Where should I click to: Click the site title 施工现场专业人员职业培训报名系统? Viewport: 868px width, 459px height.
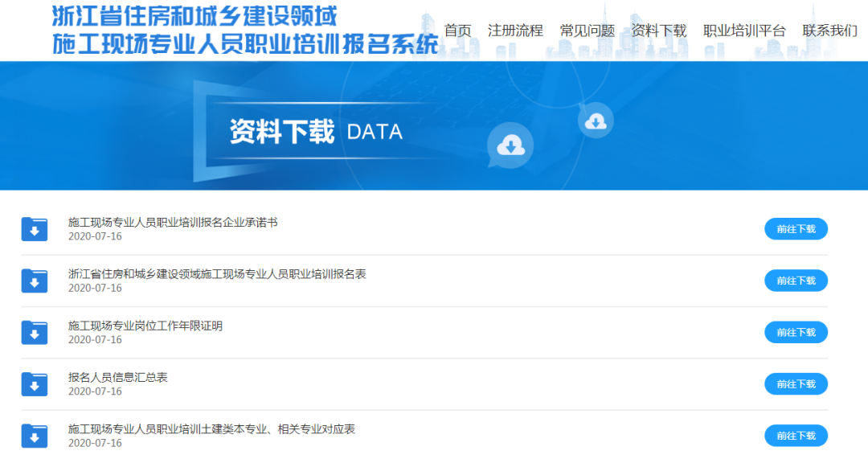245,44
